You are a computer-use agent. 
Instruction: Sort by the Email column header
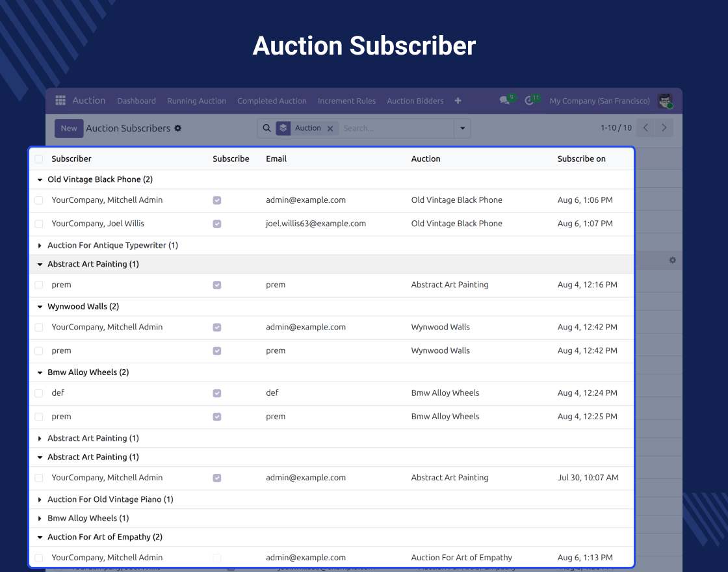276,159
